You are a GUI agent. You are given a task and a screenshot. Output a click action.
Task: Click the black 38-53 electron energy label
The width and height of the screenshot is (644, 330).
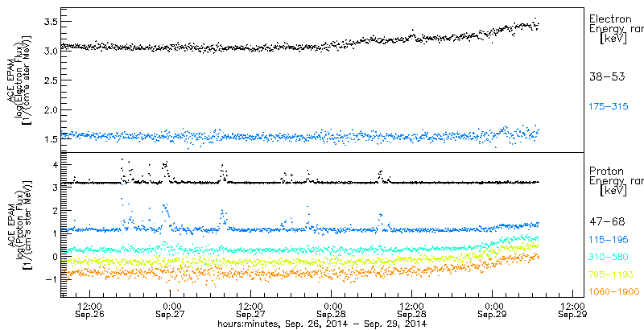(607, 76)
